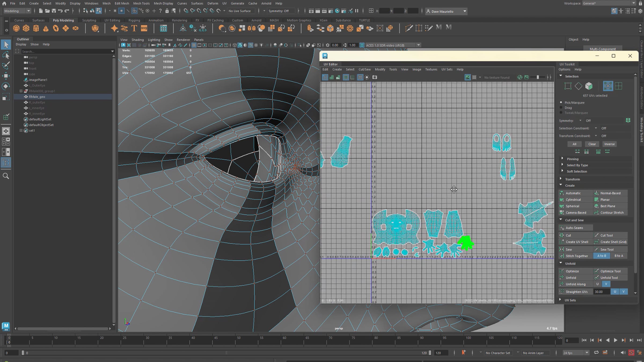The image size is (644, 362).
Task: Click the UV shell selection cube icon
Action: pos(589,86)
